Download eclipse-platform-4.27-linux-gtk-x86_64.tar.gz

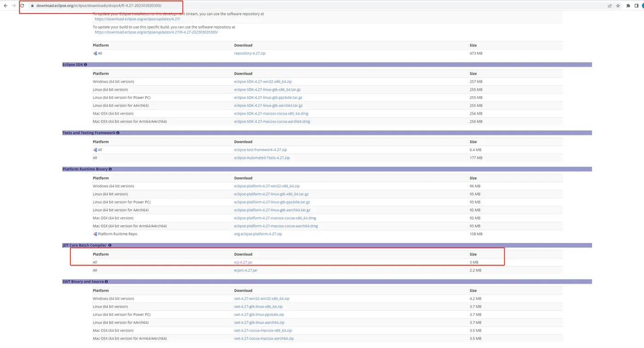[271, 194]
